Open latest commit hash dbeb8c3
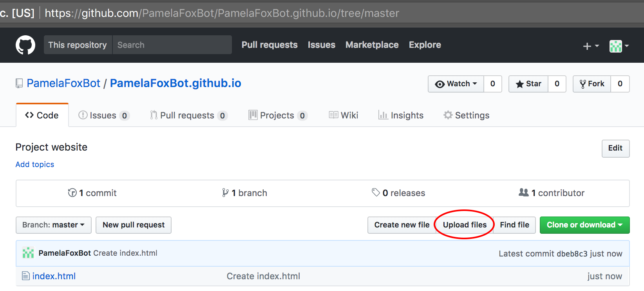 (x=572, y=254)
